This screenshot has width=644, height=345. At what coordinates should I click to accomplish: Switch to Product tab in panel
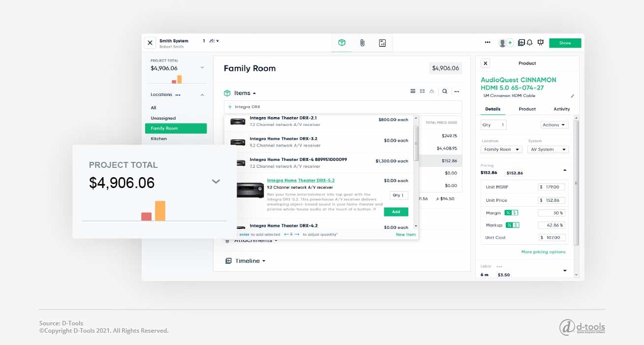point(527,109)
